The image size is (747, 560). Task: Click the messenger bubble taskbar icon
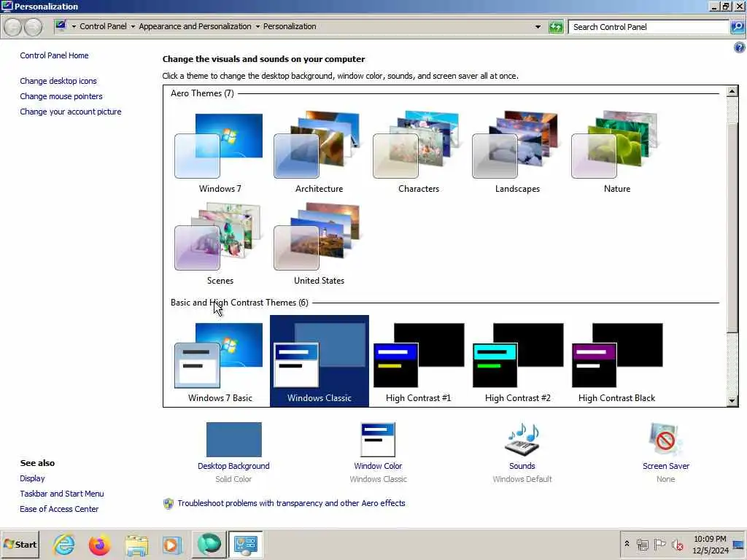(209, 544)
